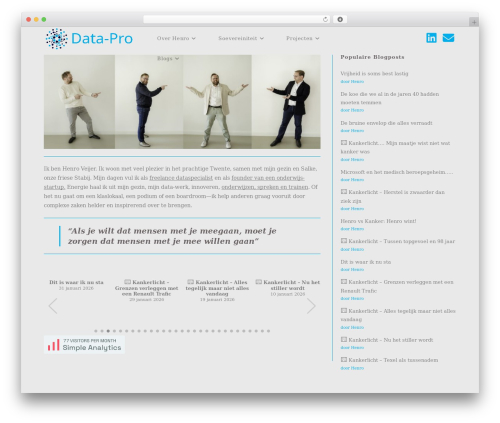Expand the Blogs menu
500x423 pixels.
point(168,58)
